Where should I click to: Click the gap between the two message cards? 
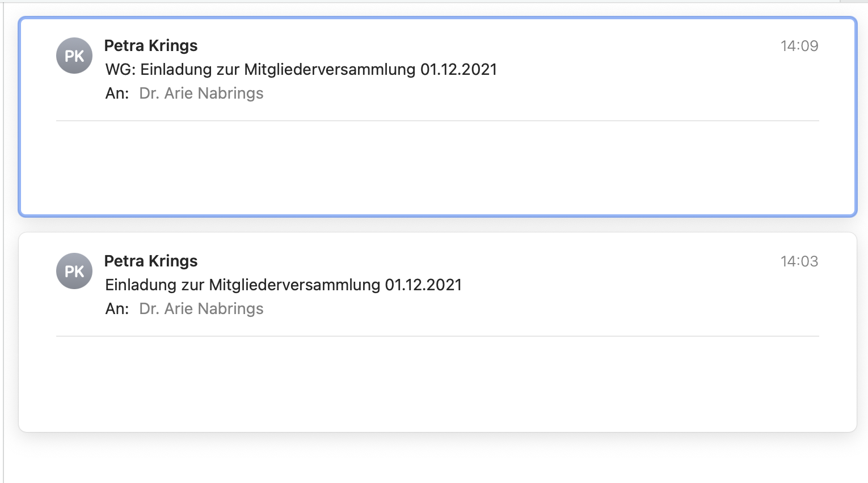tap(437, 224)
